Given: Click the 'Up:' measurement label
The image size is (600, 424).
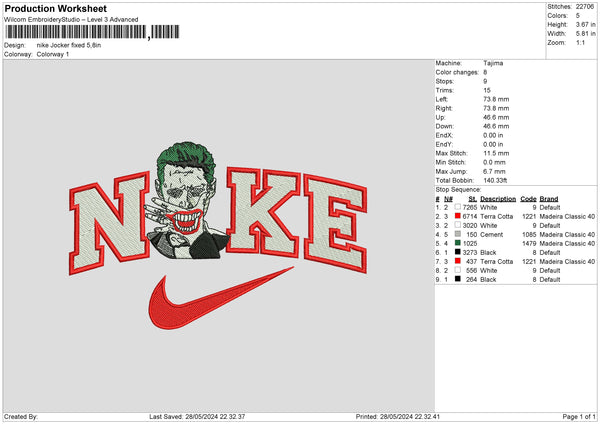Looking at the screenshot, I should tap(440, 117).
